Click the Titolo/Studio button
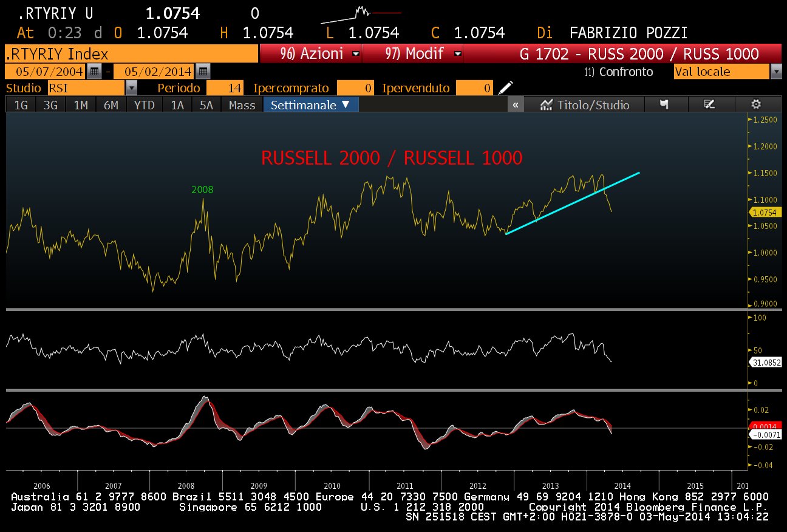Screen dimensions: 787x532 click(585, 104)
